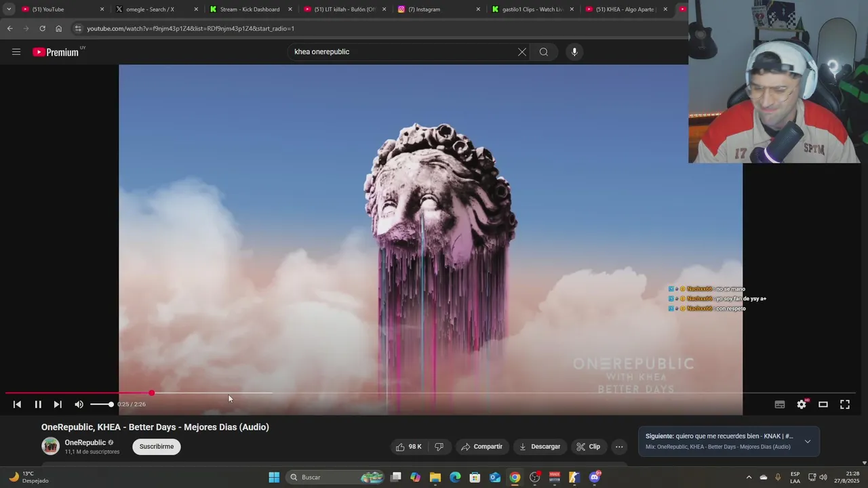Show hidden system tray icons
The width and height of the screenshot is (868, 488).
tap(749, 477)
